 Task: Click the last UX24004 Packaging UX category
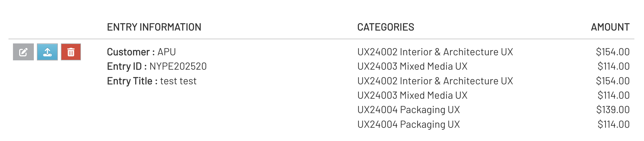pos(409,124)
